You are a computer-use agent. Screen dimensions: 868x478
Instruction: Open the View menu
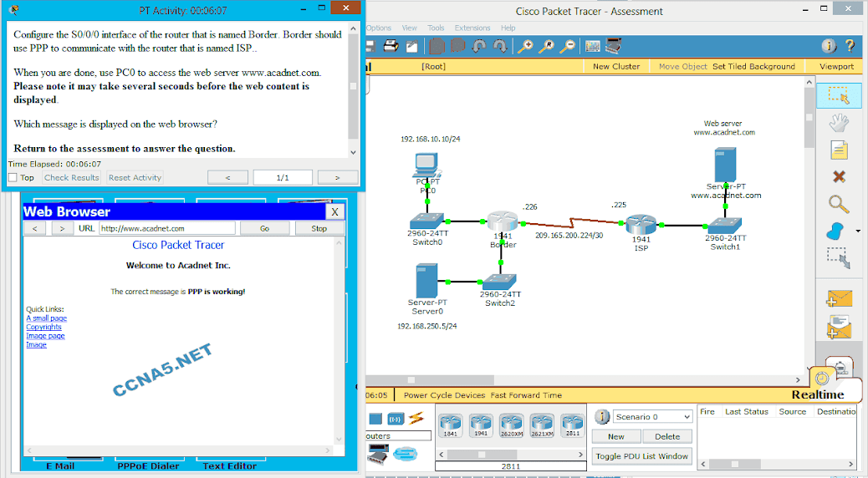(x=410, y=28)
